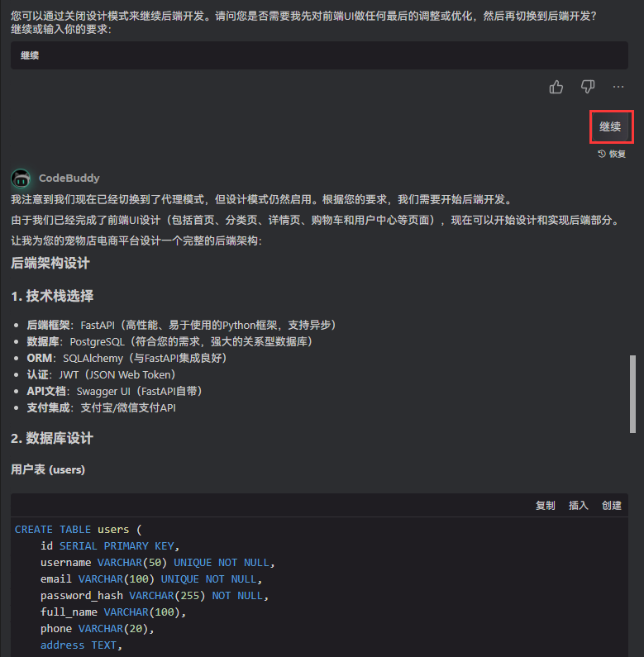Click the 1. 技术栈选择 heading

52,296
